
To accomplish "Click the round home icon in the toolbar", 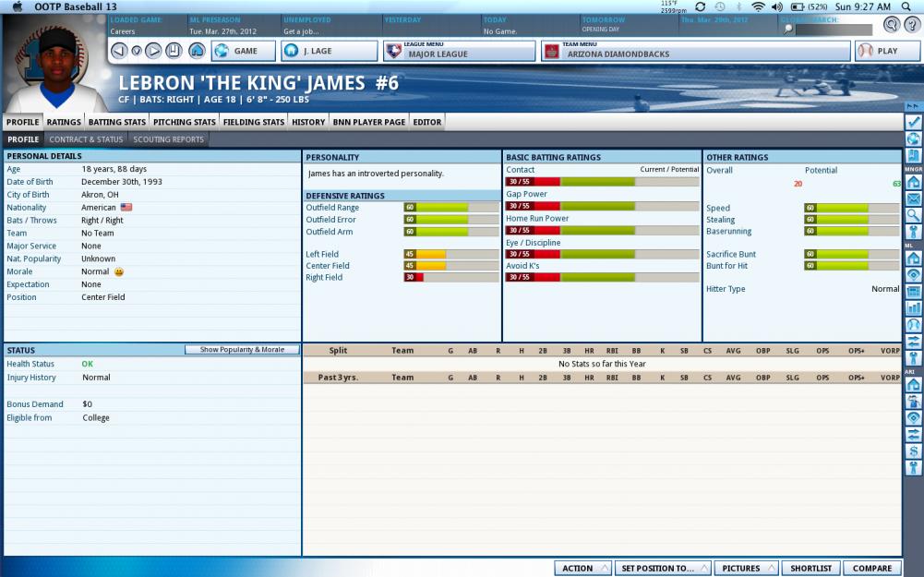I will (x=197, y=51).
